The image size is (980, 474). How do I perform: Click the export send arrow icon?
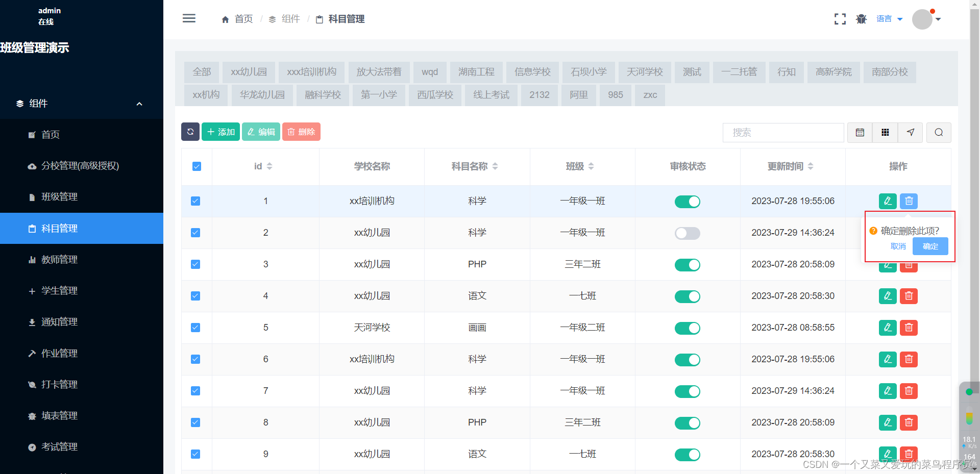911,133
